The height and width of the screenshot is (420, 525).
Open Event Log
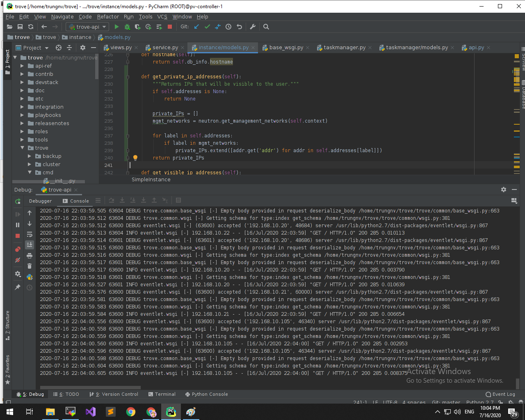(x=500, y=394)
